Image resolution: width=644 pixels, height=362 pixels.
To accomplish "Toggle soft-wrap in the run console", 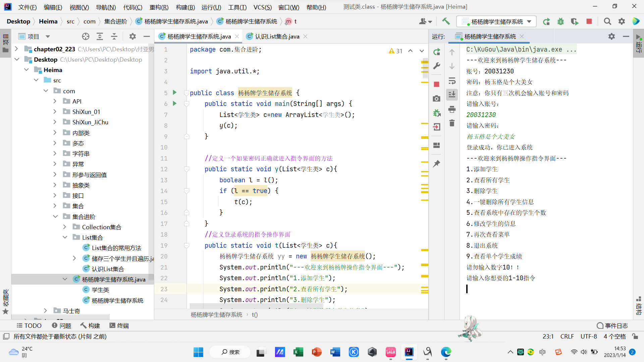I will tap(452, 81).
